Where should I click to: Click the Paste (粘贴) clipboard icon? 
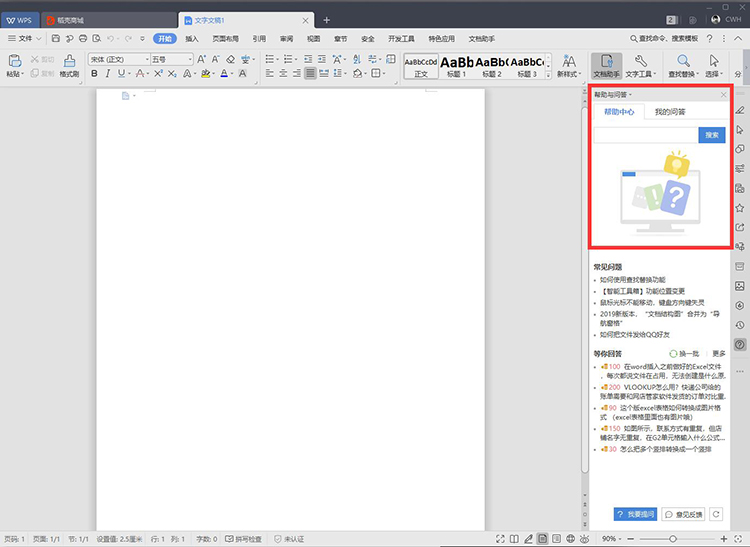(x=15, y=61)
